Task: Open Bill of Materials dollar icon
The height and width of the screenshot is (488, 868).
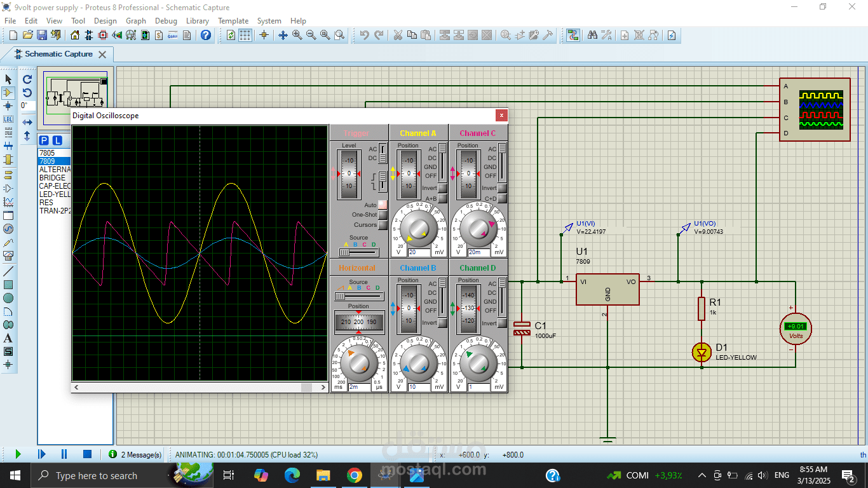Action: pos(159,35)
